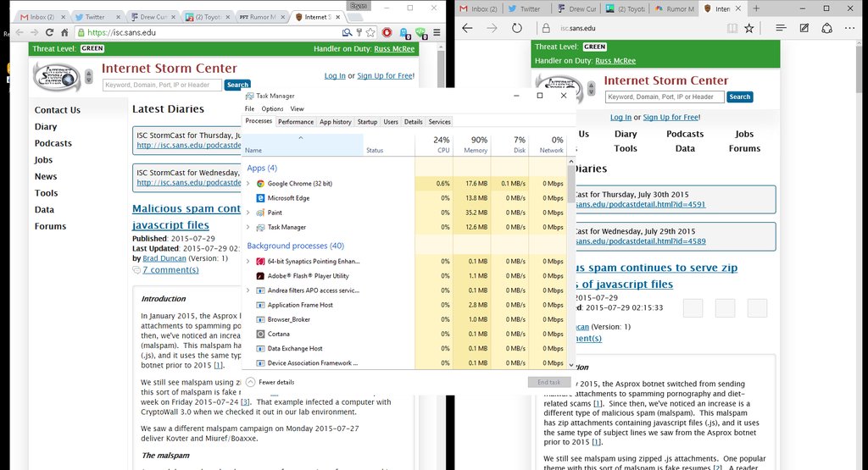The image size is (868, 470).
Task: Open the Log In link in Chrome
Action: click(335, 75)
